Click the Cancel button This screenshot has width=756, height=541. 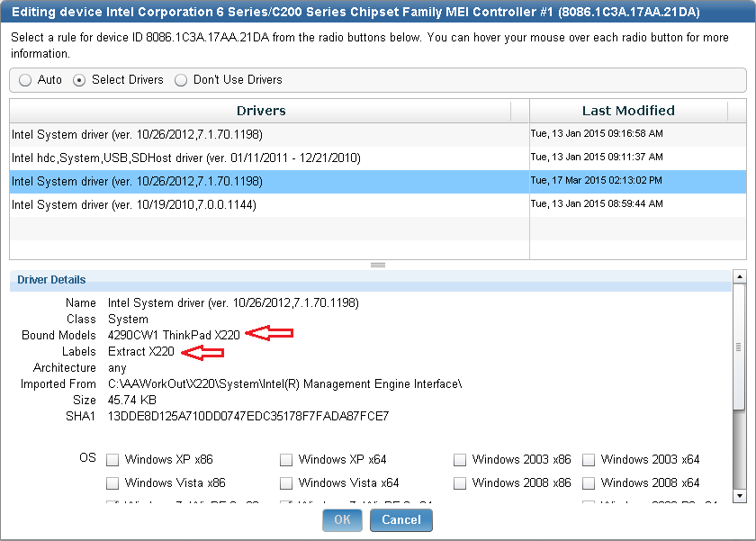401,519
